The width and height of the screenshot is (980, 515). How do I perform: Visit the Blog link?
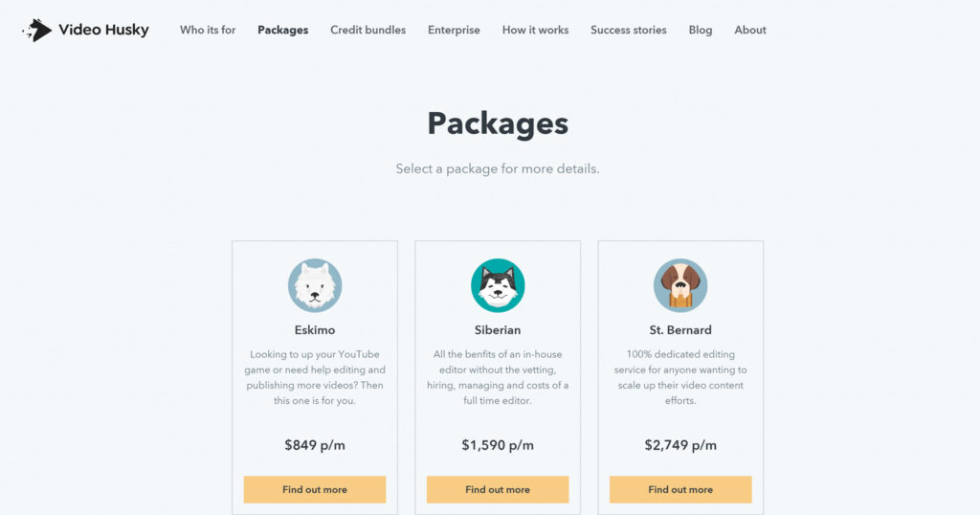pos(701,30)
